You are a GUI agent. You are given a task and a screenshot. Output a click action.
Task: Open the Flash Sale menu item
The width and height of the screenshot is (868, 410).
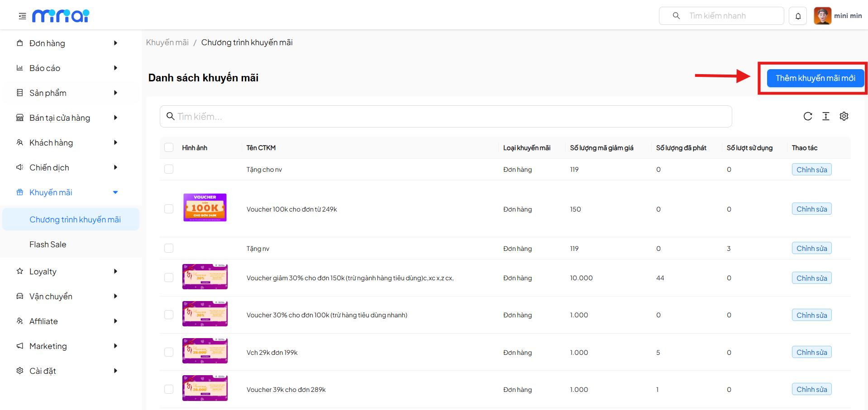click(x=48, y=244)
